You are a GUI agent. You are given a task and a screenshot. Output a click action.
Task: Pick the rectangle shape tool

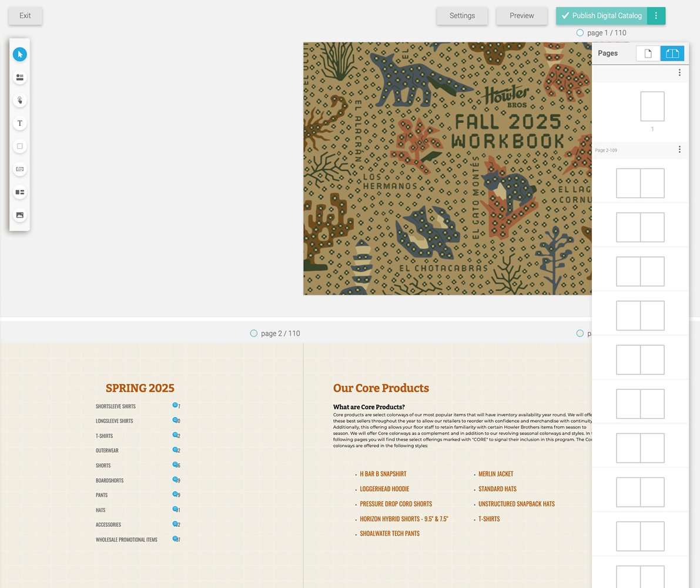click(19, 146)
